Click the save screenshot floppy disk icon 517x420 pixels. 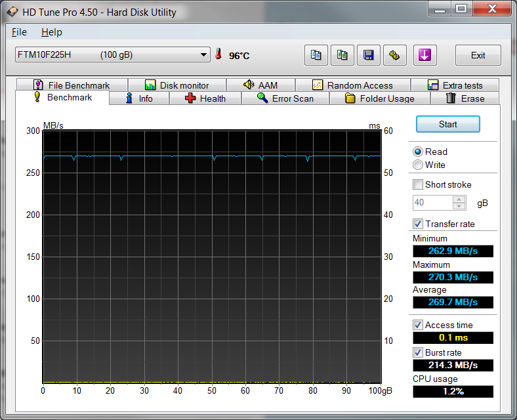tap(369, 55)
